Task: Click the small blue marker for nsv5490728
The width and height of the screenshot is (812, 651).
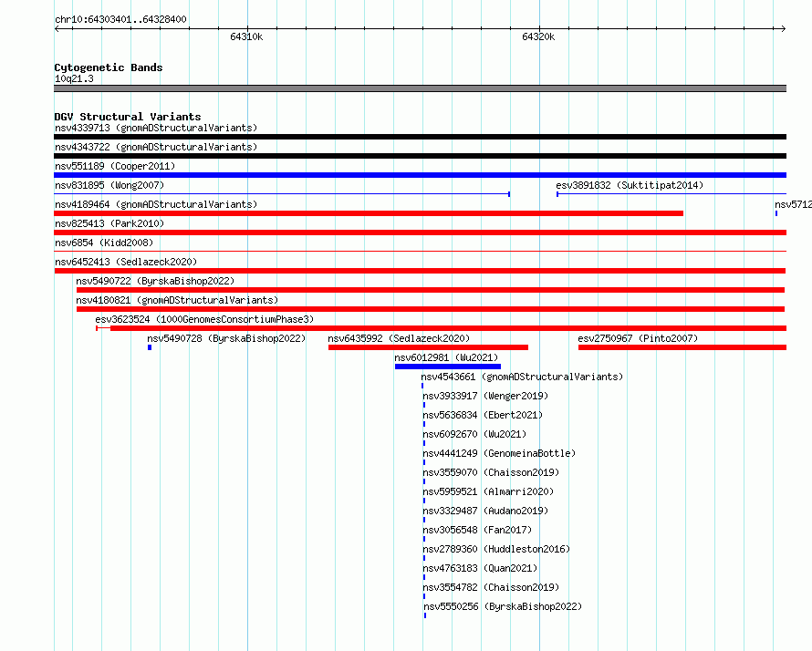Action: coord(150,347)
